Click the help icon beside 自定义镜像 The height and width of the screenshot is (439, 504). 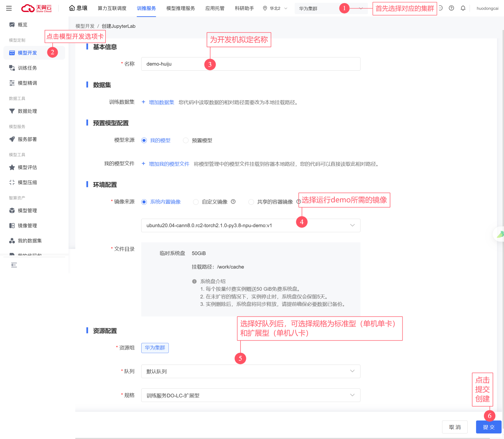point(233,202)
